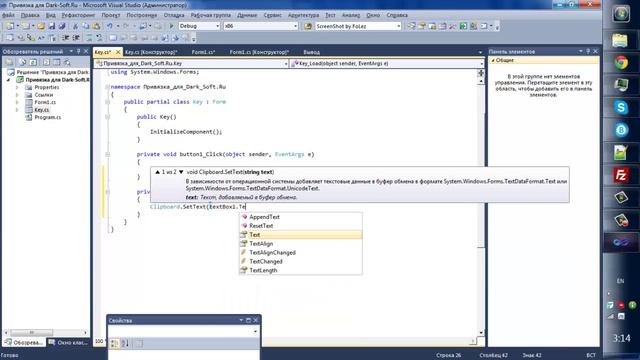
Task: Click the Solution Explorer horizontal scrollbar thumb
Action: [x=31, y=332]
